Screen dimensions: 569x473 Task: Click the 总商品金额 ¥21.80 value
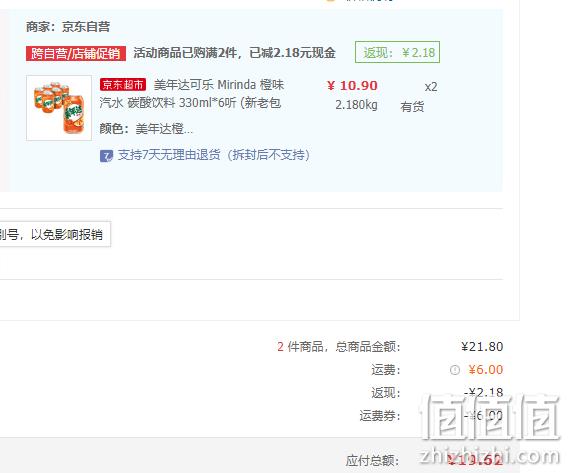point(482,347)
